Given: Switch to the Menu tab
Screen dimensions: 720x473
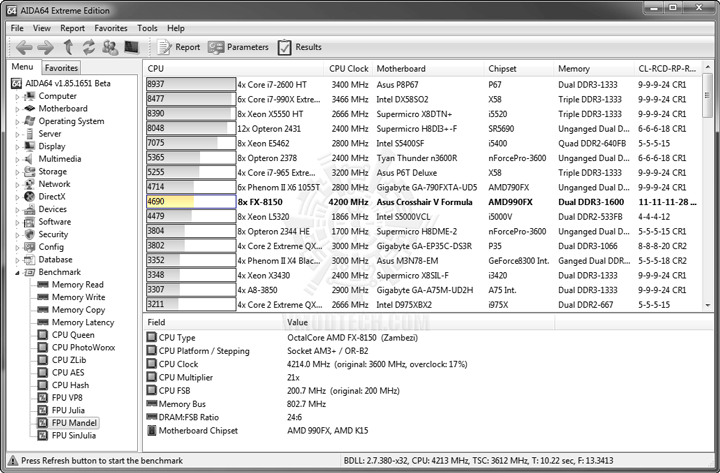Looking at the screenshot, I should 22,67.
